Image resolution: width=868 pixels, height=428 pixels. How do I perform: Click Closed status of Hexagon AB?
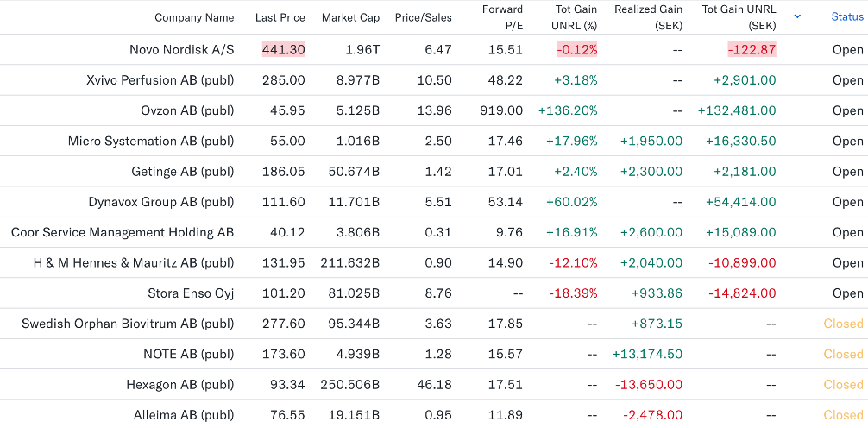click(x=843, y=384)
